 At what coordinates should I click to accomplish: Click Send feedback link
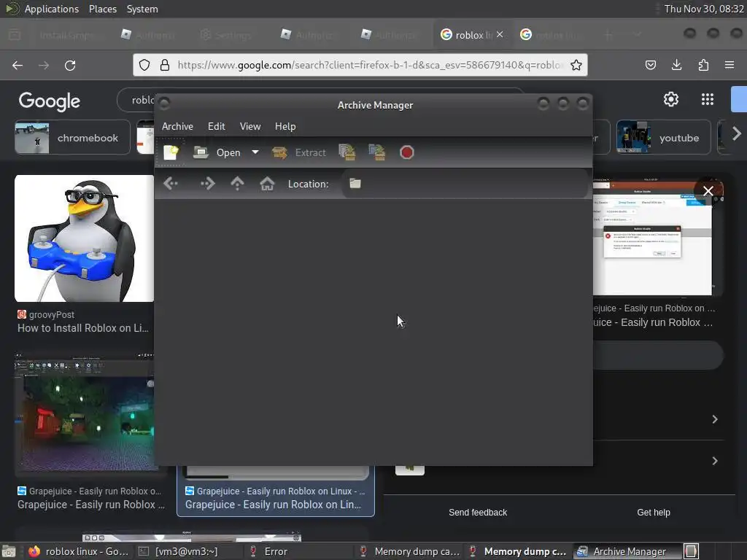tap(478, 513)
